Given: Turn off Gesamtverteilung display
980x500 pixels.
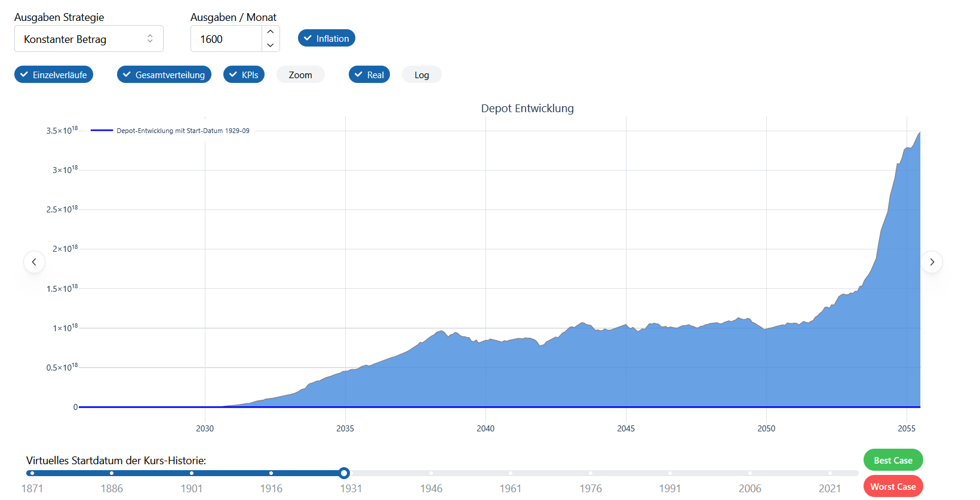Looking at the screenshot, I should click(164, 75).
